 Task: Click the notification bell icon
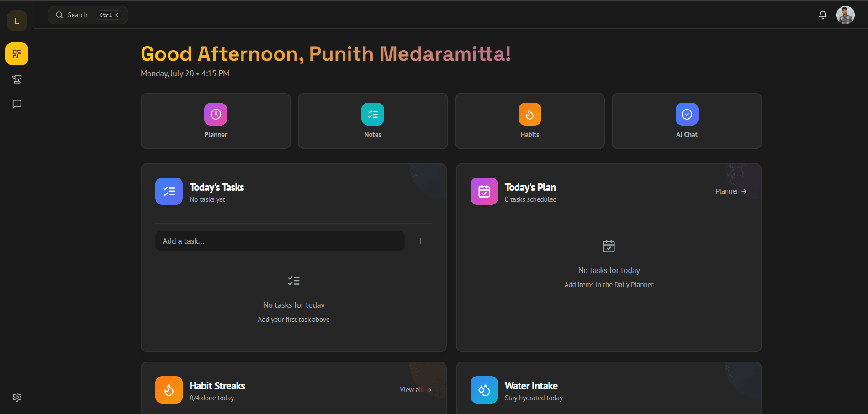pyautogui.click(x=822, y=15)
